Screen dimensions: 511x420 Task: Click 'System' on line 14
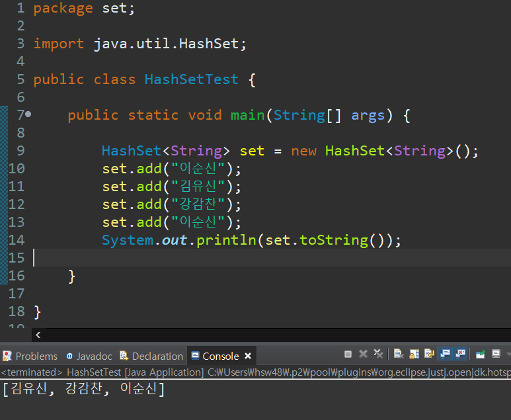click(128, 241)
